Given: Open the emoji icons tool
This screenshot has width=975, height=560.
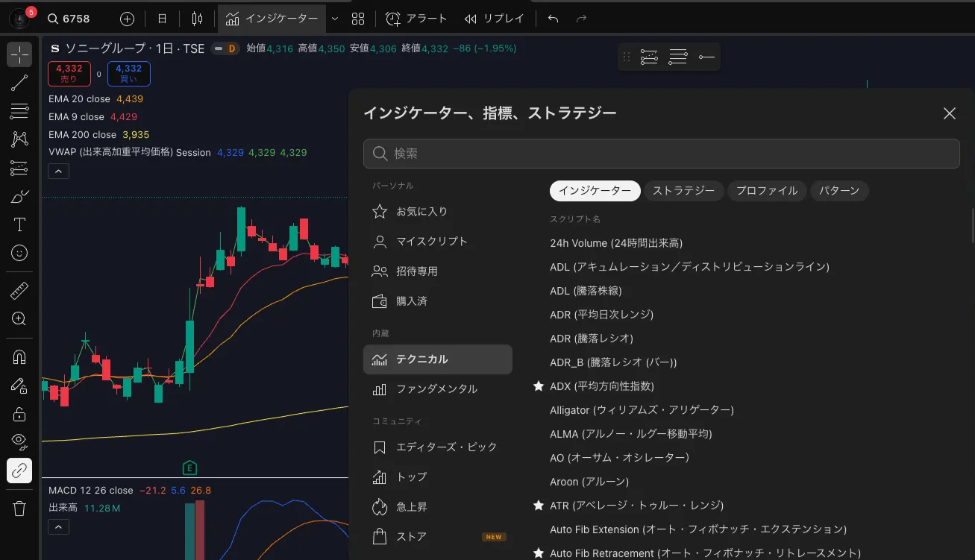Looking at the screenshot, I should coord(19,254).
